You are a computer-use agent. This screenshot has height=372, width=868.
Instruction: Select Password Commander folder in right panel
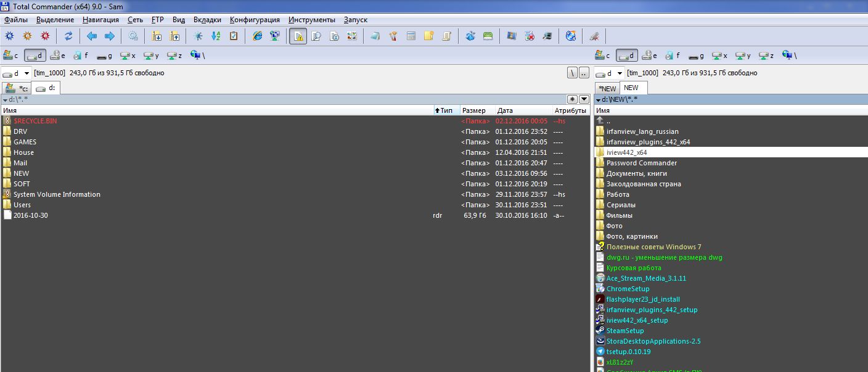point(731,163)
